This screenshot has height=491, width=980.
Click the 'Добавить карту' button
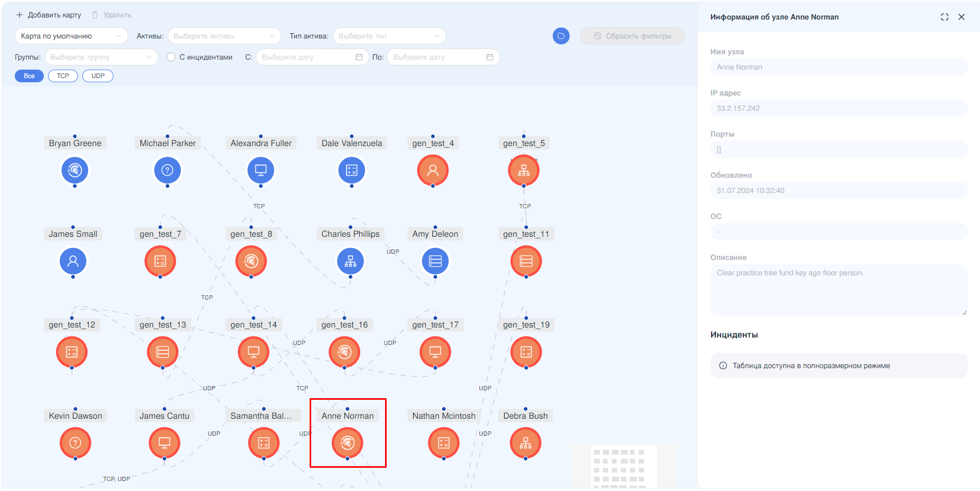click(49, 15)
